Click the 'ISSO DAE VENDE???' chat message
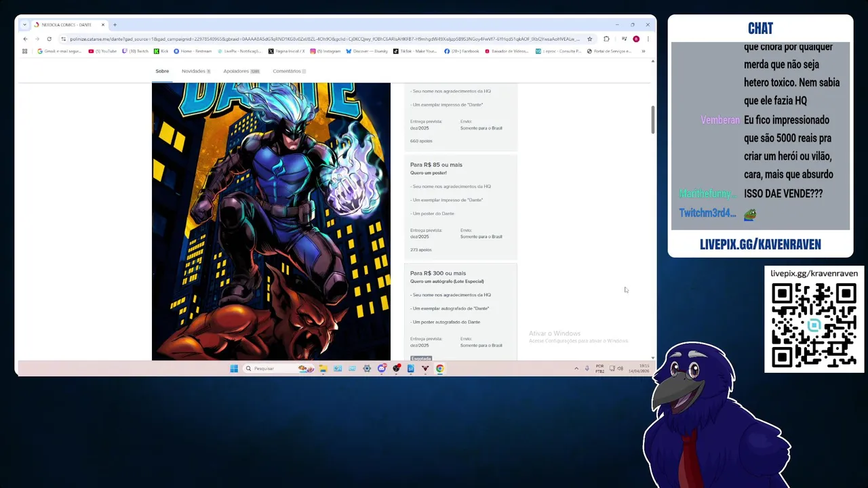This screenshot has height=488, width=868. [x=783, y=193]
